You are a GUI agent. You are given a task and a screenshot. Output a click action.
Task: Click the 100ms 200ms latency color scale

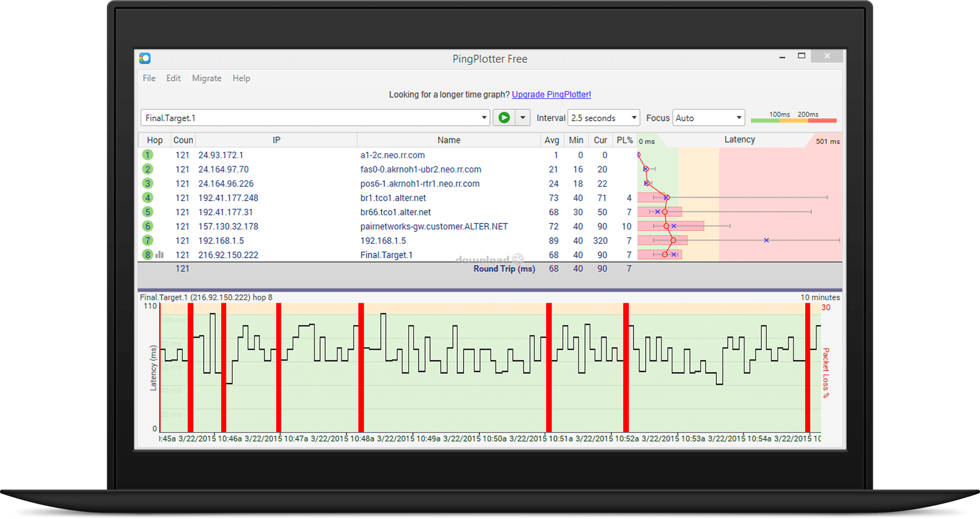(794, 117)
